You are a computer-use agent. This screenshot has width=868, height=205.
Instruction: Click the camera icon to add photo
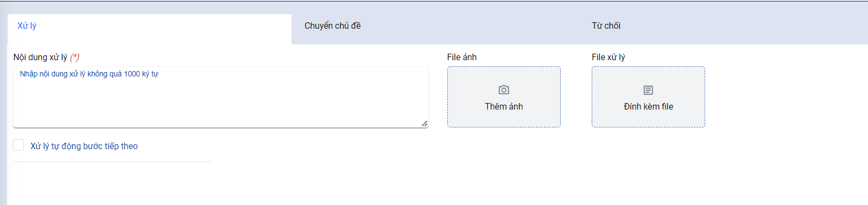(504, 90)
